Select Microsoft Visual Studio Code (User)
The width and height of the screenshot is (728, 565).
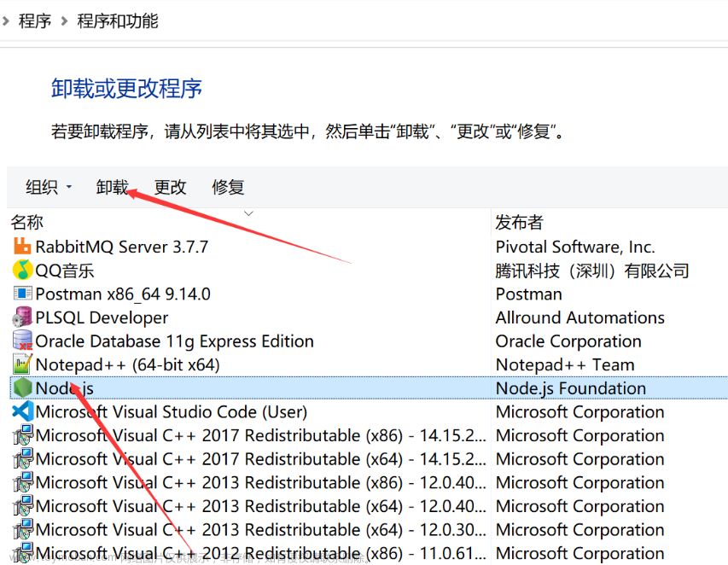[x=172, y=412]
